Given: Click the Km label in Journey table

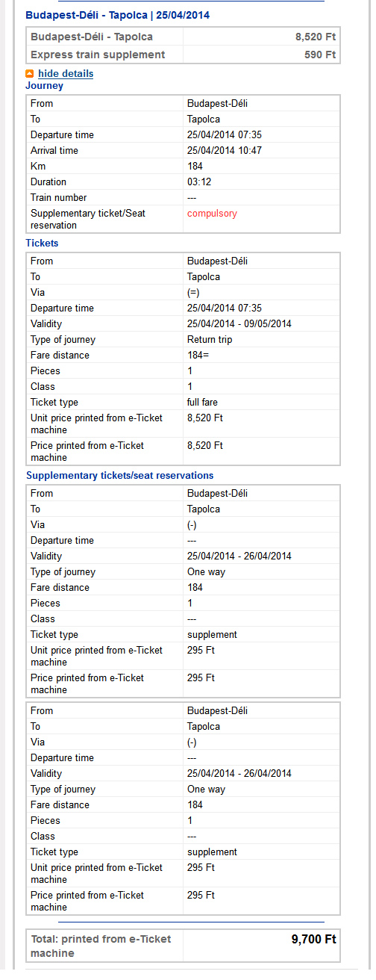Looking at the screenshot, I should (38, 166).
